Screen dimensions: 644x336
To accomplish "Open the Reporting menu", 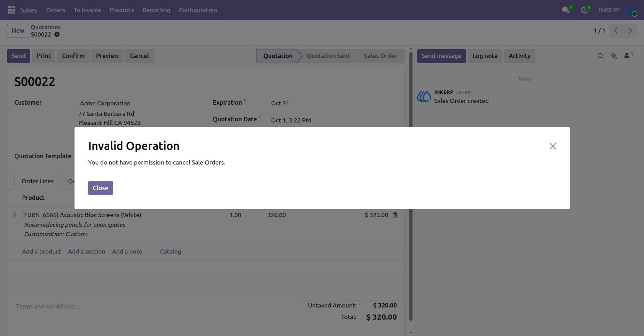I will tap(156, 10).
